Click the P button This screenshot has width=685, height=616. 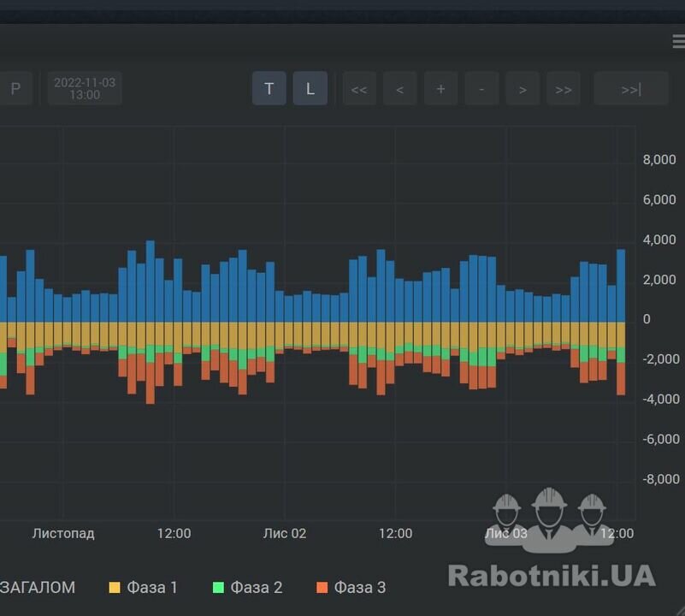pyautogui.click(x=15, y=89)
